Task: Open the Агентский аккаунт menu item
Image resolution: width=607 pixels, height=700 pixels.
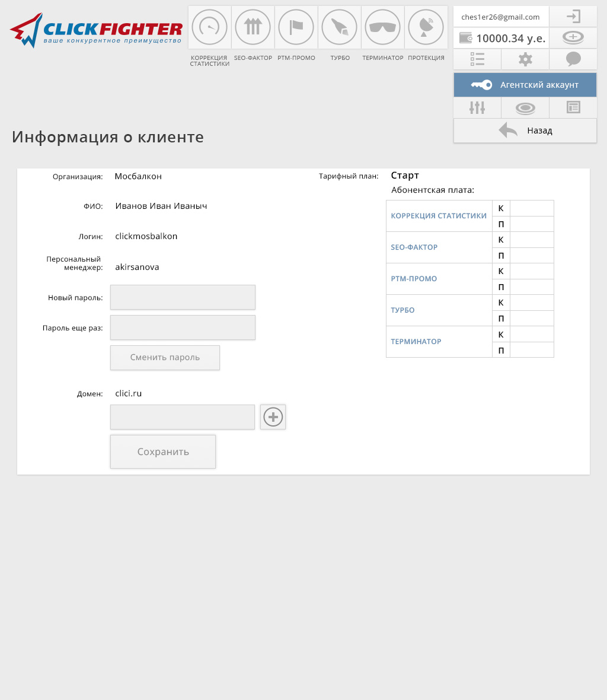Action: (525, 85)
